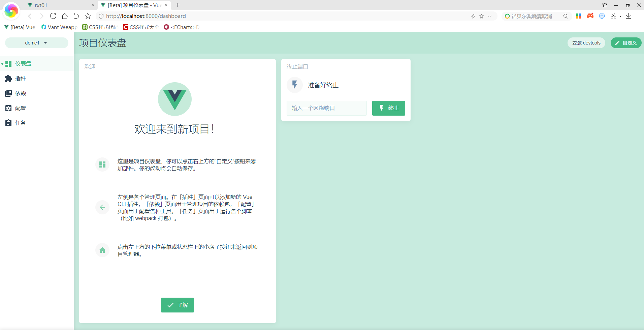
Task: Click the page refresh icon
Action: point(53,16)
